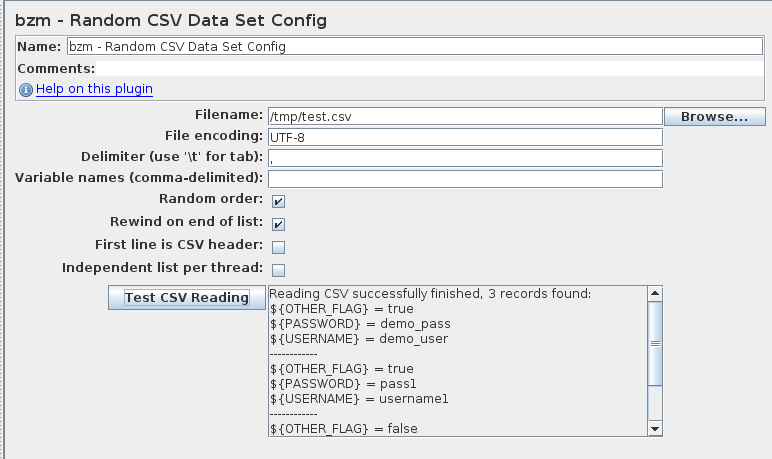Click the scrollbar thumb in results pane

(655, 343)
